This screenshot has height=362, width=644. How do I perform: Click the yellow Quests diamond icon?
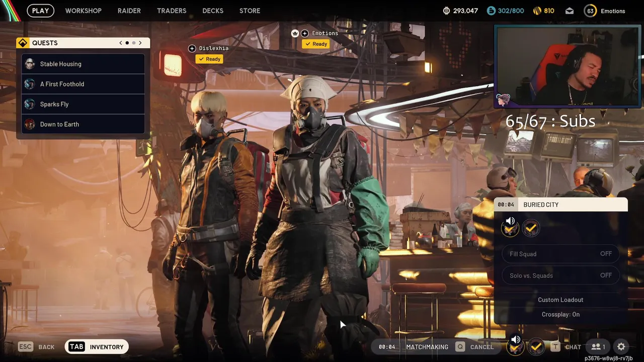(x=23, y=43)
